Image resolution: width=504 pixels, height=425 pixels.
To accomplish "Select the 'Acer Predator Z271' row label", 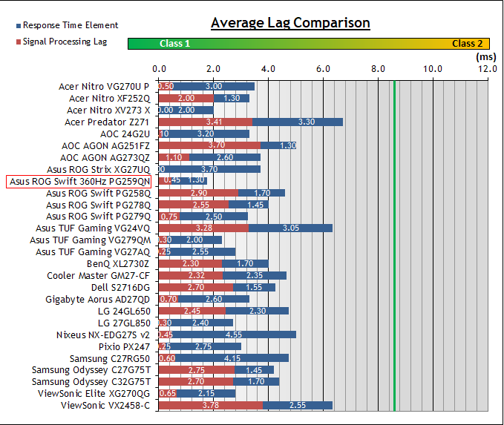I will [107, 122].
